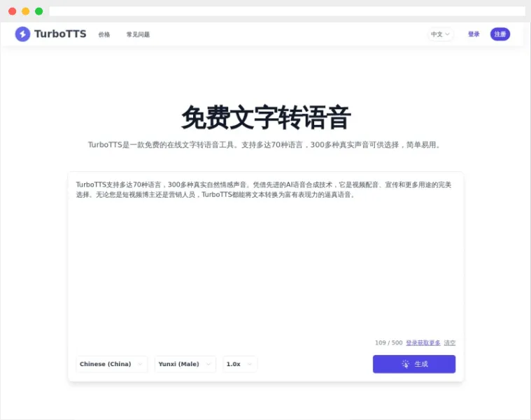Click the TurboTTS brand name text
Screen dimensions: 531x420
(60, 34)
